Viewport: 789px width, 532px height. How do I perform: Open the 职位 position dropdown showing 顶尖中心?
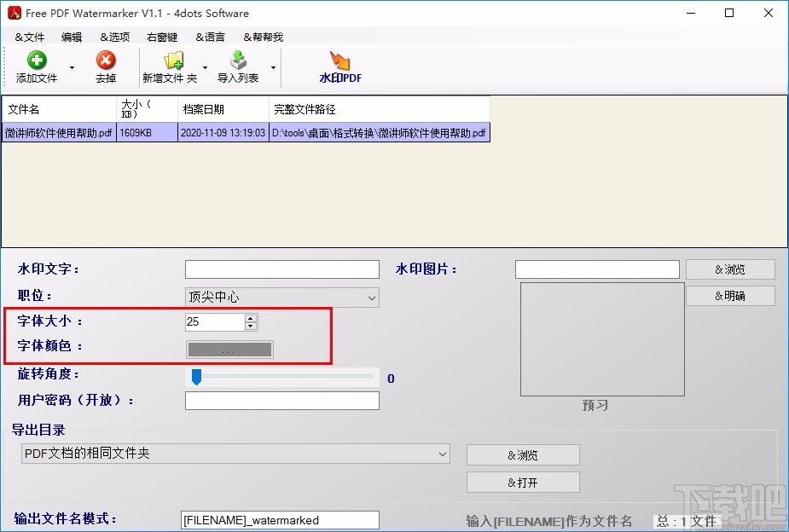(281, 298)
